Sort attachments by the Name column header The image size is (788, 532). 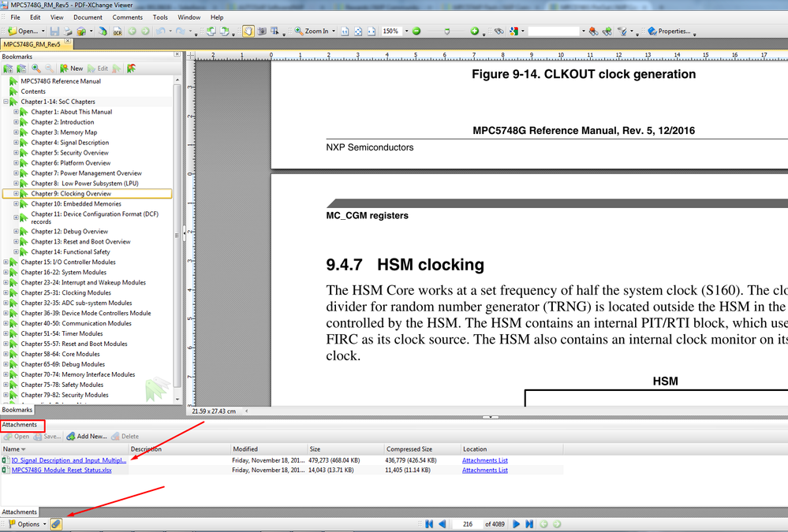tap(65, 449)
